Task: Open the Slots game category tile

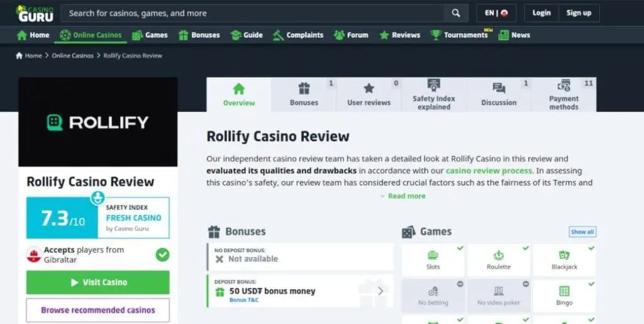Action: coord(433,260)
